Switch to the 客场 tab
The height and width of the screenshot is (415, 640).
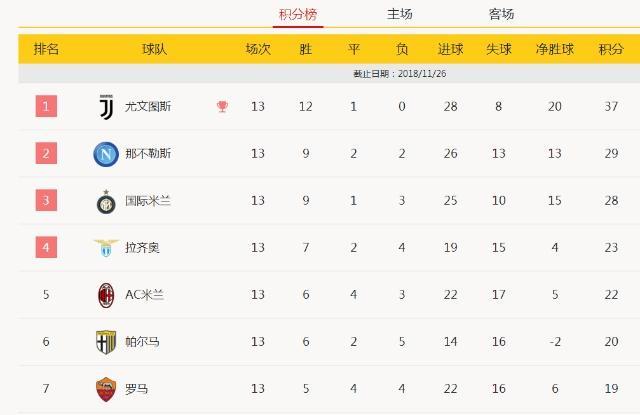[x=501, y=14]
